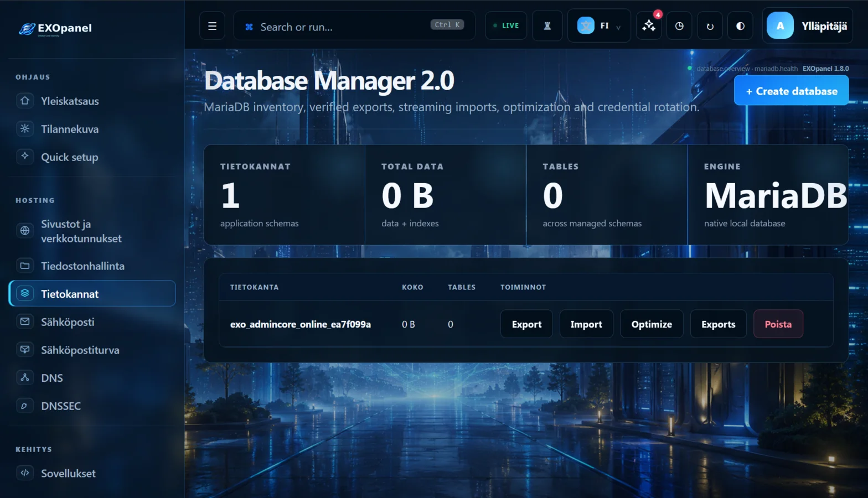Select Sähköposti menu item
The height and width of the screenshot is (498, 868).
92,321
